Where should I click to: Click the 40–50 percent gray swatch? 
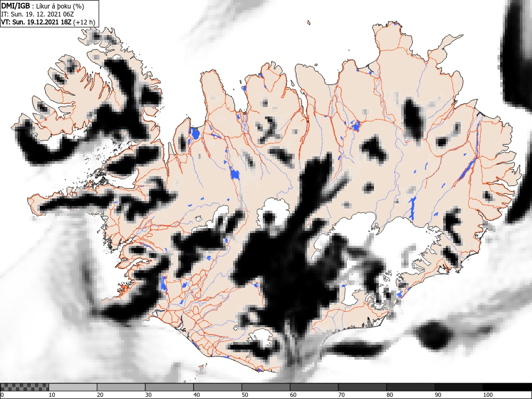218,387
